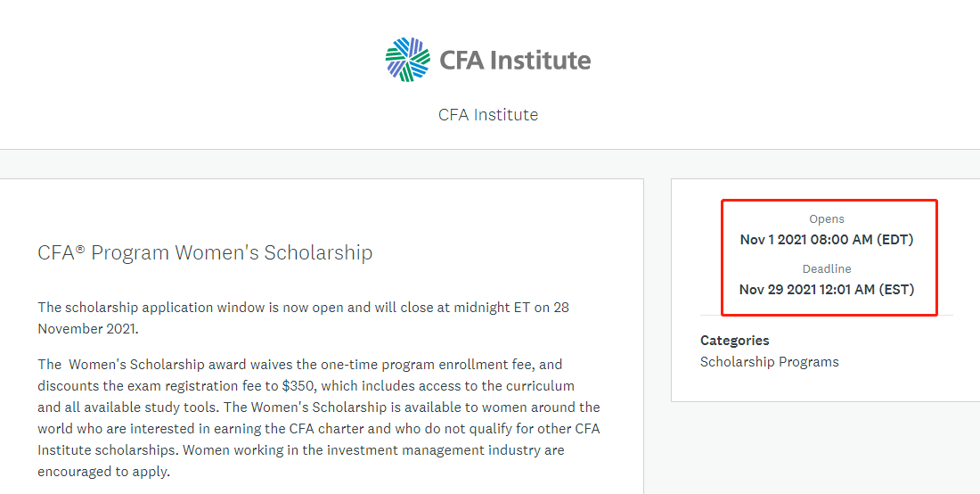980x494 pixels.
Task: Click the CFA Institute starburst logo icon
Action: click(x=407, y=60)
